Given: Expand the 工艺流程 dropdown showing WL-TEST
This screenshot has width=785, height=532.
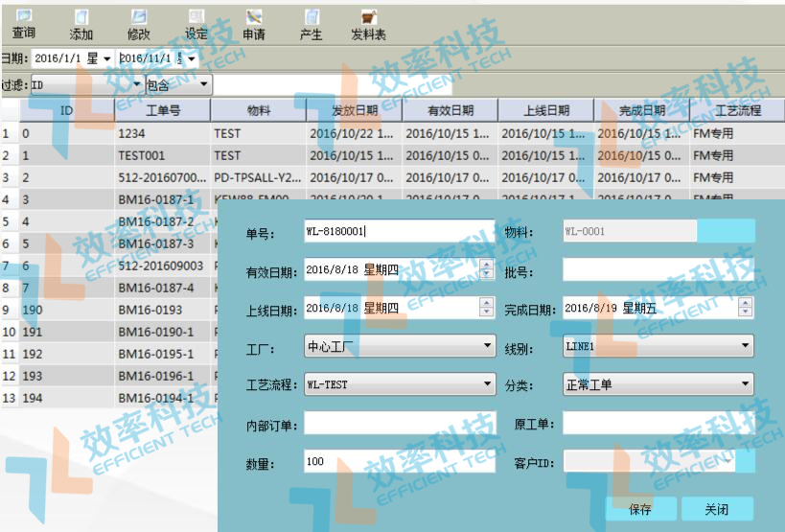Looking at the screenshot, I should (486, 385).
